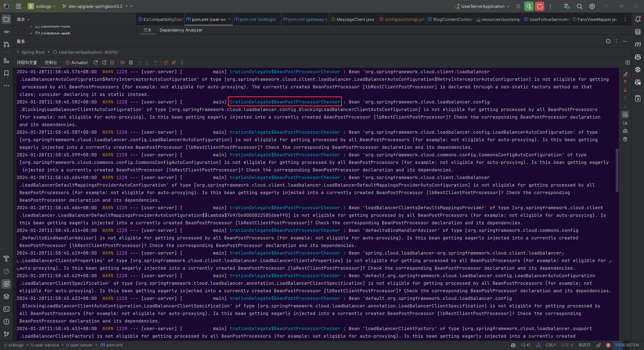644x350 pixels.
Task: Toggle Mute Breakpoints in debugger
Action: 174,62
